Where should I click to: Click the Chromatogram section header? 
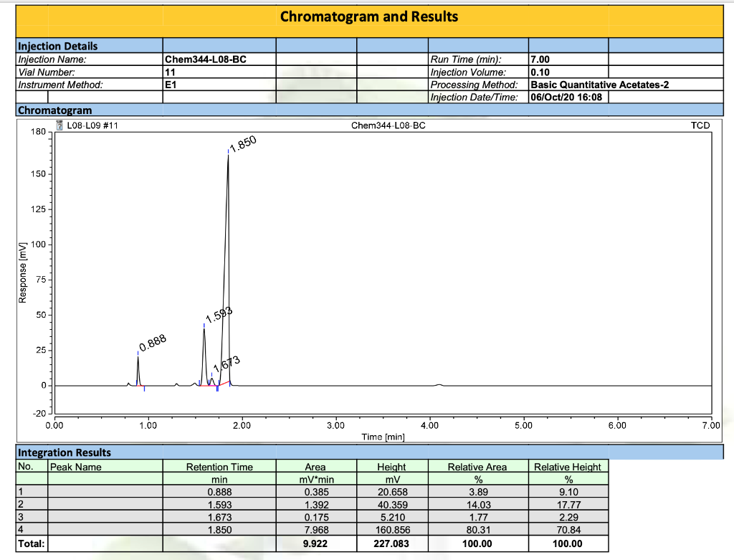[54, 110]
